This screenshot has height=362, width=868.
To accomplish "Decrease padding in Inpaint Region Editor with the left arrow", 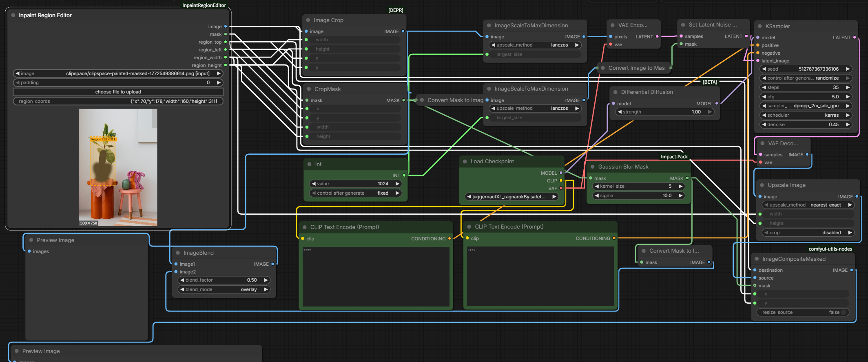I will 18,82.
